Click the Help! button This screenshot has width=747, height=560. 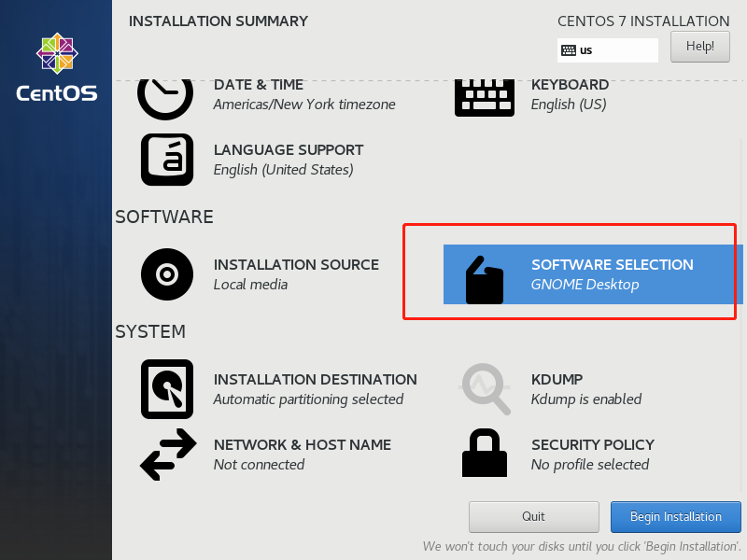point(699,47)
